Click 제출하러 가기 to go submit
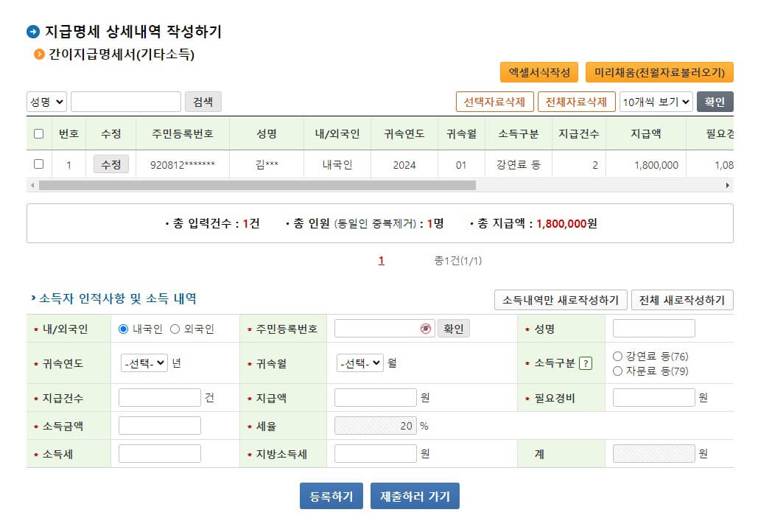The image size is (758, 532). click(416, 496)
